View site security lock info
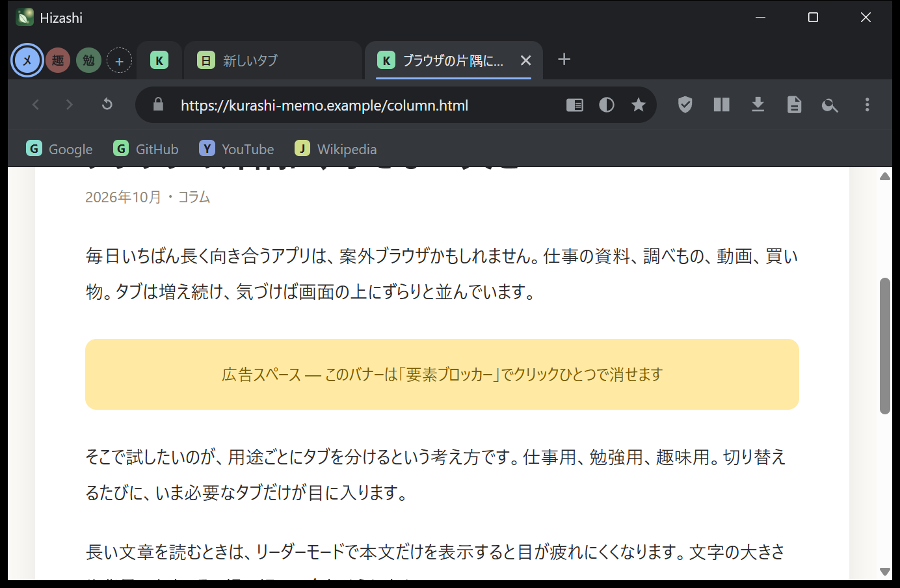The height and width of the screenshot is (588, 900). click(x=158, y=105)
